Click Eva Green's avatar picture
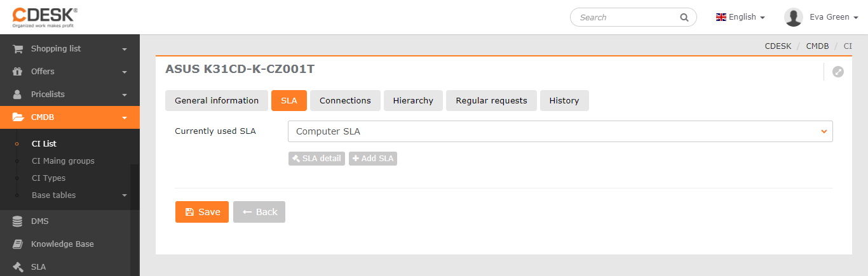Image resolution: width=868 pixels, height=276 pixels. tap(794, 17)
